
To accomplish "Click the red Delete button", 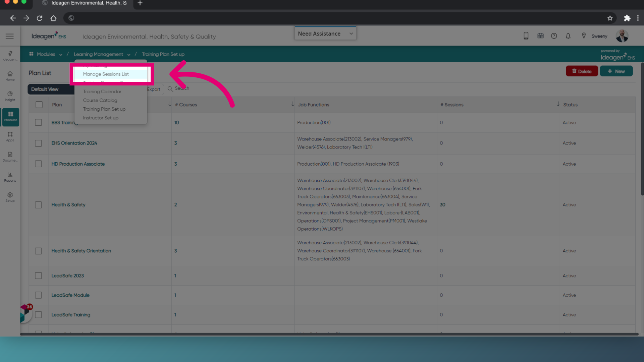I will pyautogui.click(x=582, y=71).
